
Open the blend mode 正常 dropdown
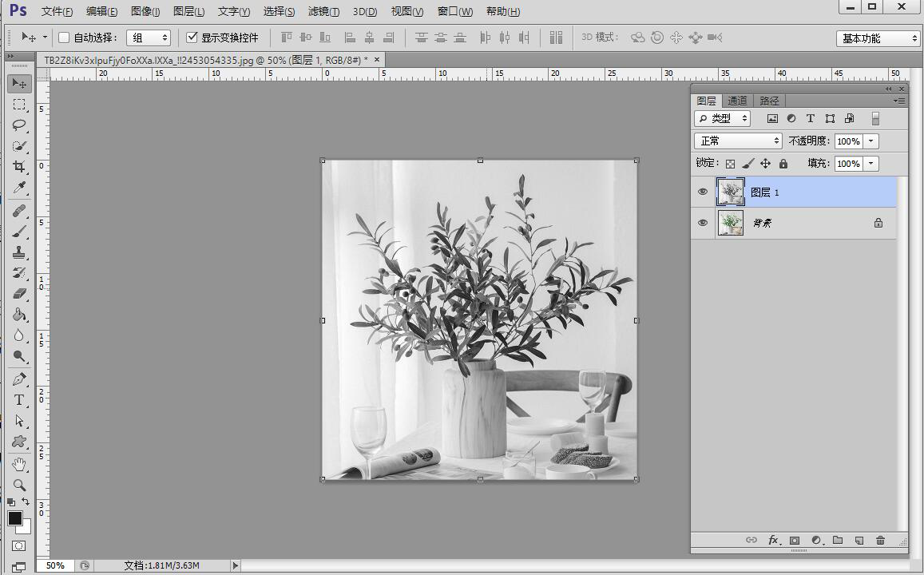[738, 141]
